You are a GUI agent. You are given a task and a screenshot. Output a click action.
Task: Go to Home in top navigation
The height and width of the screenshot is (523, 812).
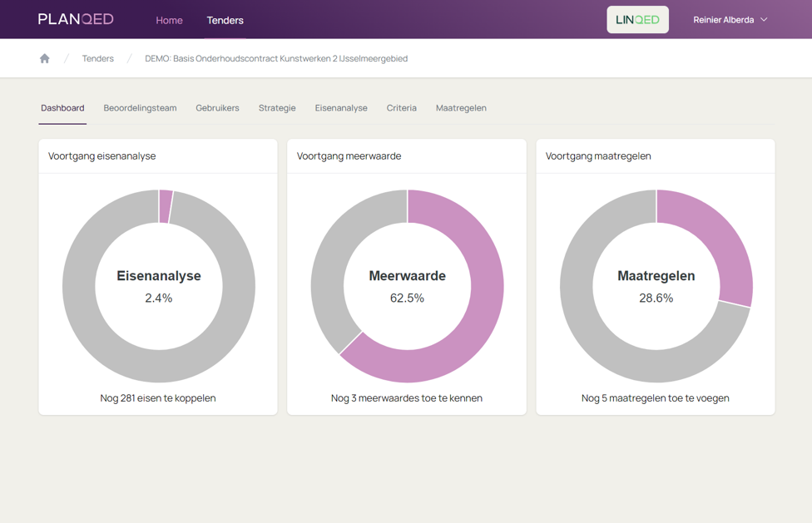coord(170,20)
